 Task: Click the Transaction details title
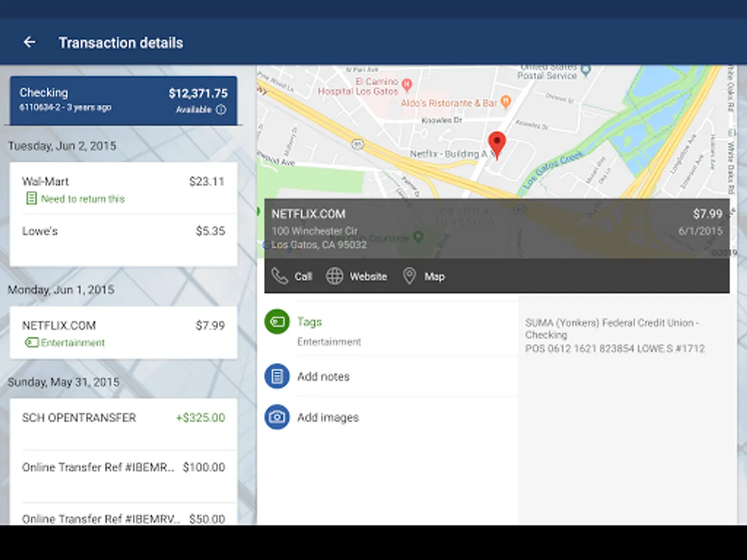coord(121,43)
